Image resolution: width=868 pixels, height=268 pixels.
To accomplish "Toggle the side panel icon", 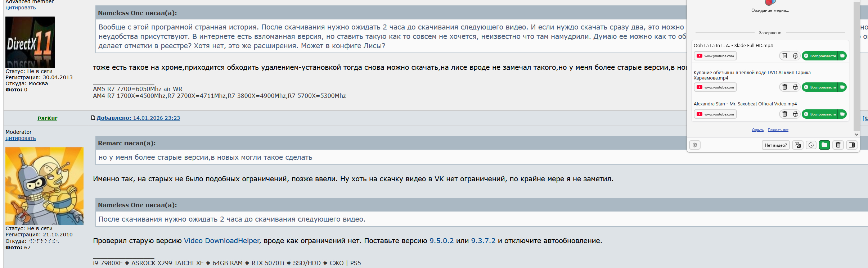I will (851, 145).
